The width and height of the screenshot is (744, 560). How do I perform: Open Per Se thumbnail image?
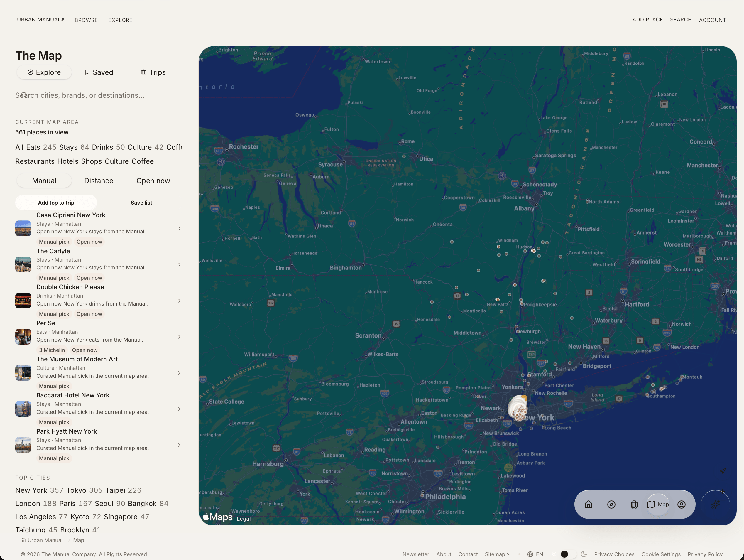point(23,337)
